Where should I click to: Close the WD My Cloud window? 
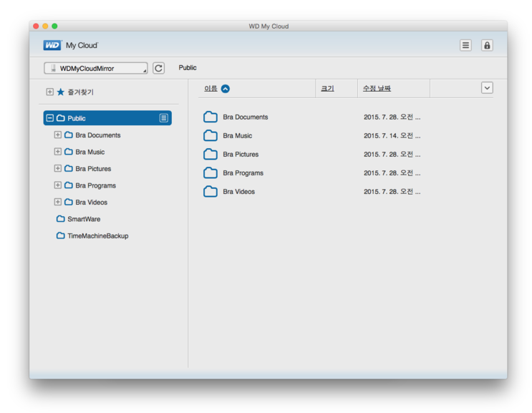[36, 26]
